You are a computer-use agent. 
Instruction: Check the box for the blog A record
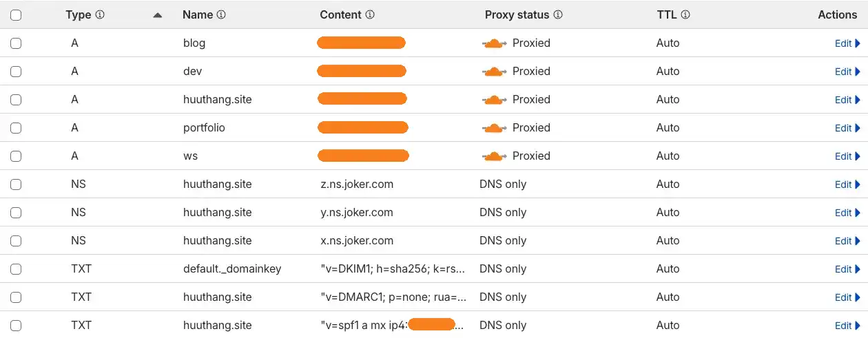(x=16, y=43)
